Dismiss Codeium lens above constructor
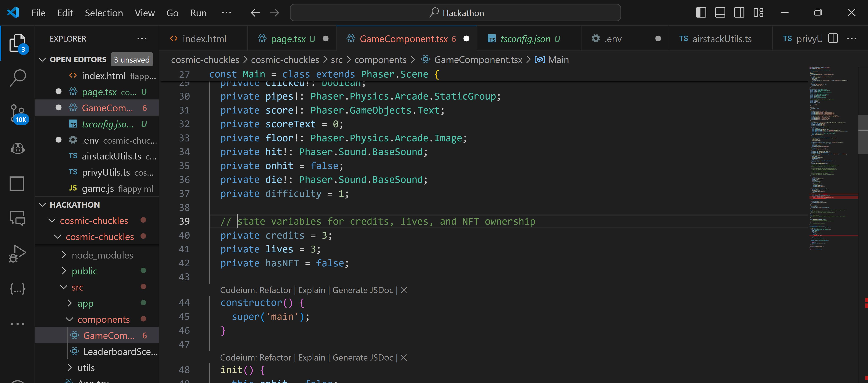Screen dimensions: 868x383 click(x=404, y=290)
